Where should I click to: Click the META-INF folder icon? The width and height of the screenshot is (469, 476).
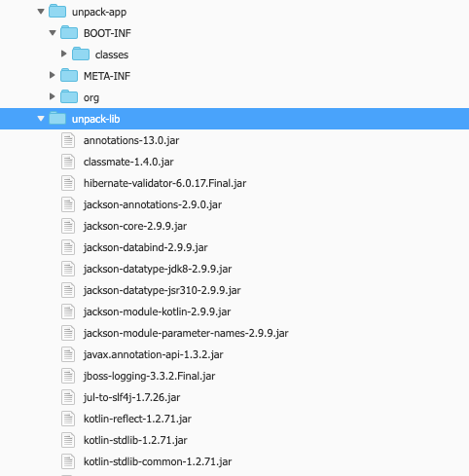69,75
